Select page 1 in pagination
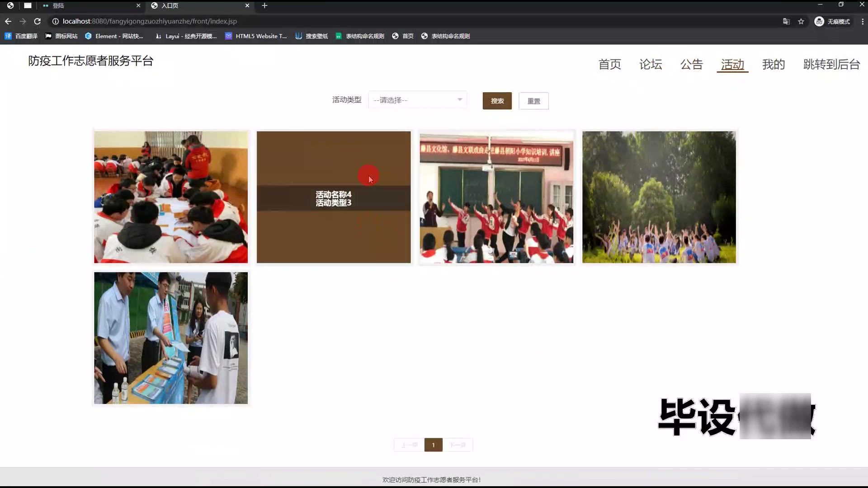 click(x=433, y=445)
